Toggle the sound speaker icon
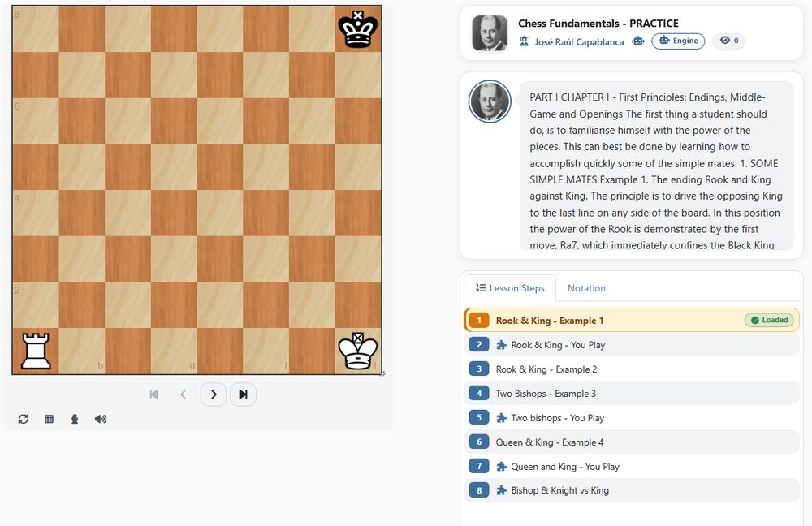This screenshot has height=526, width=812. [x=101, y=419]
